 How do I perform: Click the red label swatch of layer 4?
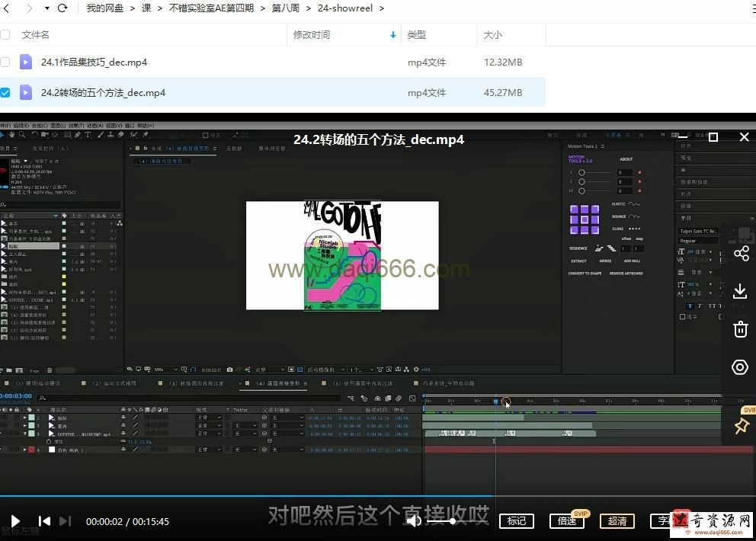[x=31, y=450]
